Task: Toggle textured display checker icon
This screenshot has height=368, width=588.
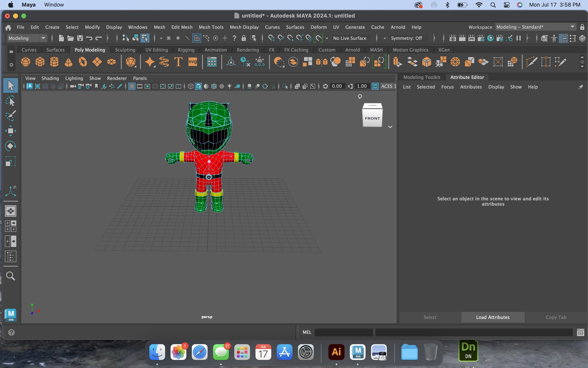Action: point(222,86)
